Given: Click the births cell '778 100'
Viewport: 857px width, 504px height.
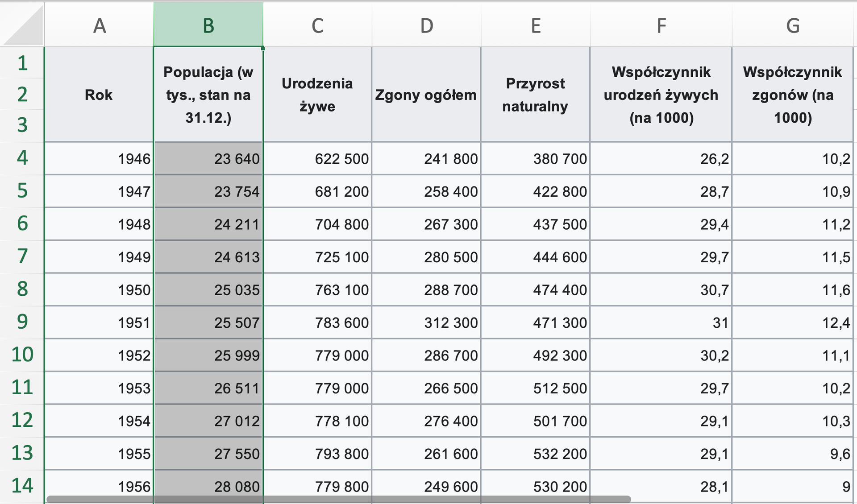Looking at the screenshot, I should 317,421.
